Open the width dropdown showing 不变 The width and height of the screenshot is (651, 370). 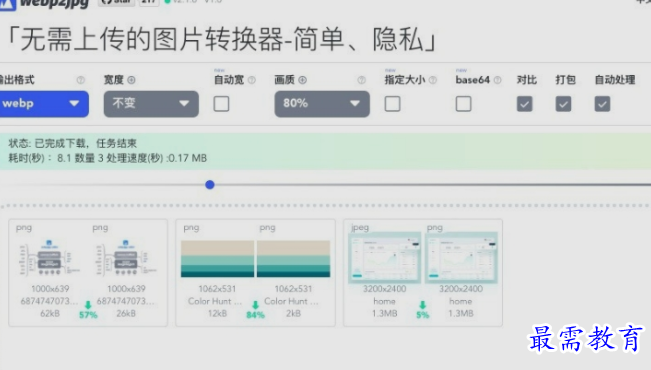[x=151, y=104]
